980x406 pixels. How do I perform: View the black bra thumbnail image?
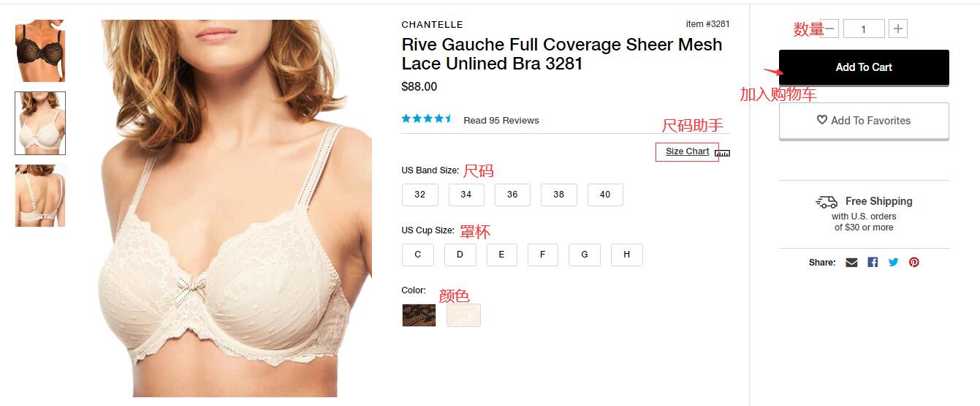[x=40, y=50]
